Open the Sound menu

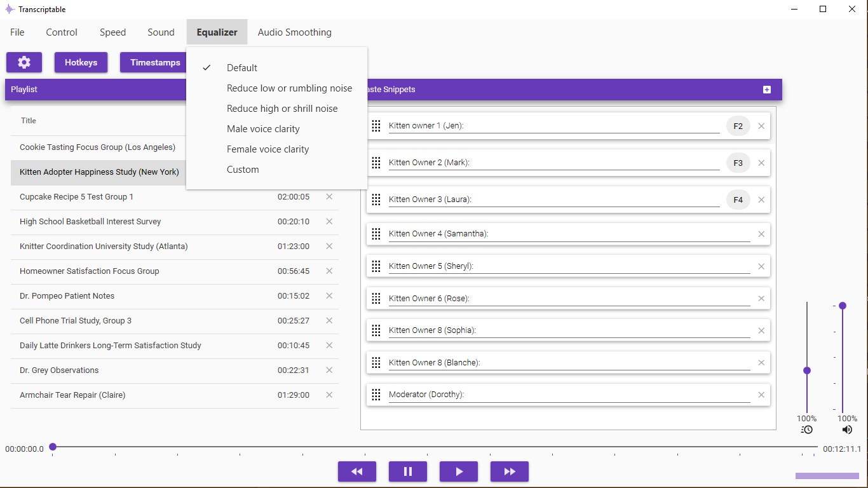pyautogui.click(x=161, y=32)
